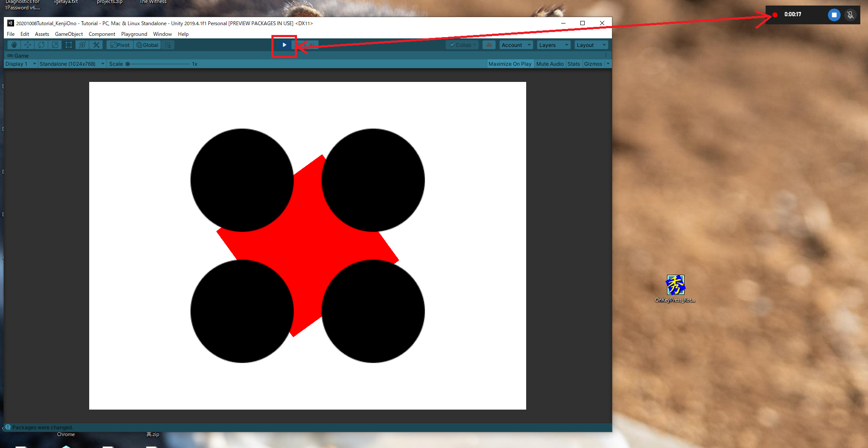Click the "The Witness" desktop label

click(x=153, y=2)
